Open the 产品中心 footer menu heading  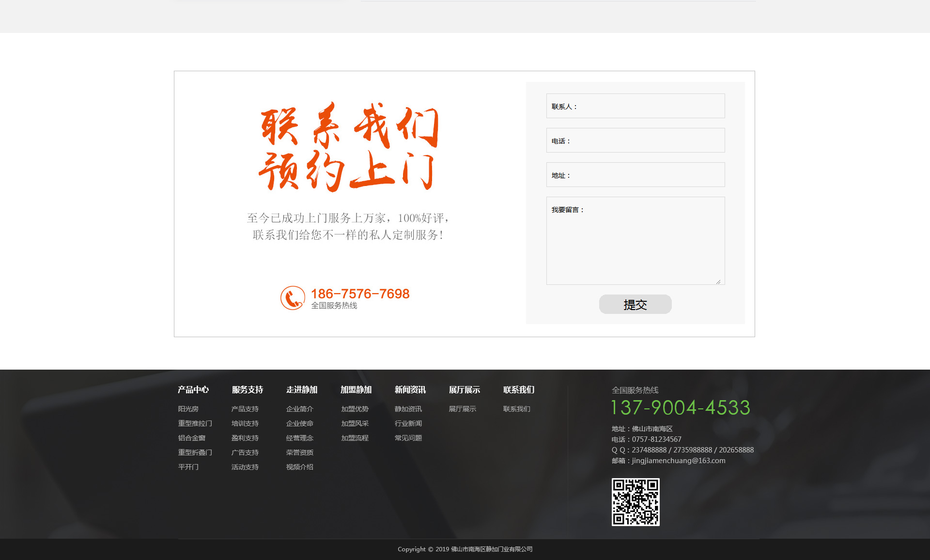[x=193, y=389]
